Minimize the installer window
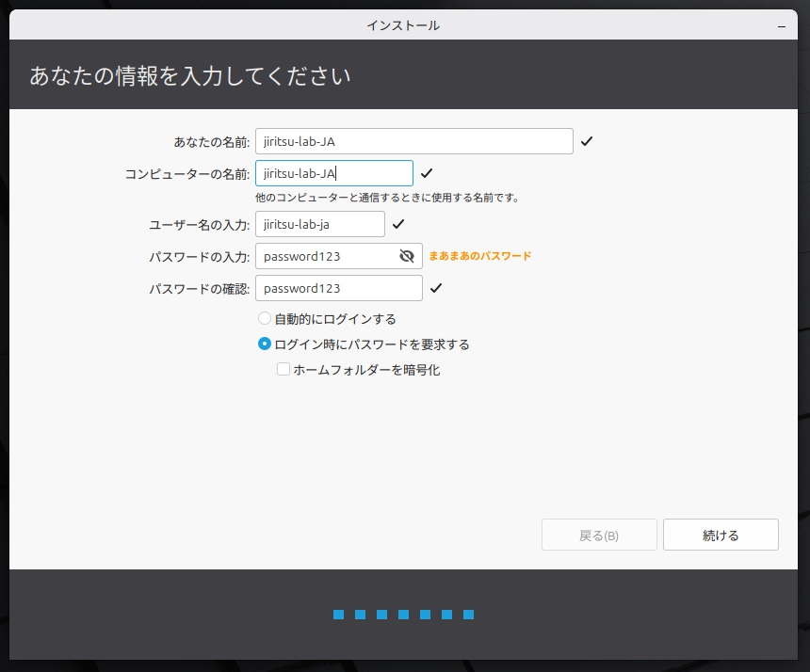Screen dimensions: 810x672 (x=782, y=25)
